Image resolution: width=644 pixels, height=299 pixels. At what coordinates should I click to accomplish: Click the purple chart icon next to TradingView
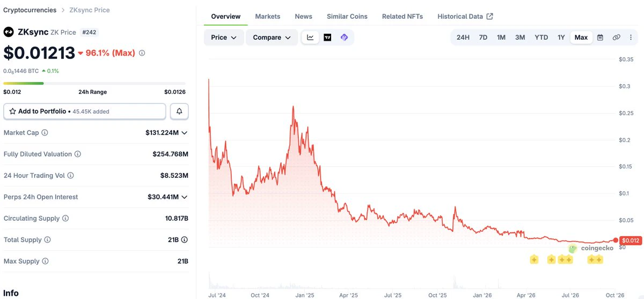[344, 38]
